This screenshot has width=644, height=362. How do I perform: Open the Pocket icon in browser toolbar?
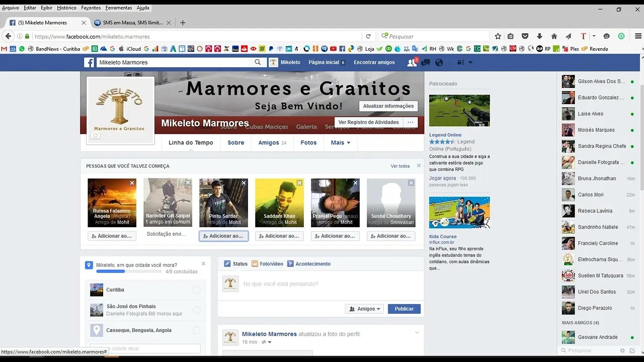pyautogui.click(x=525, y=36)
